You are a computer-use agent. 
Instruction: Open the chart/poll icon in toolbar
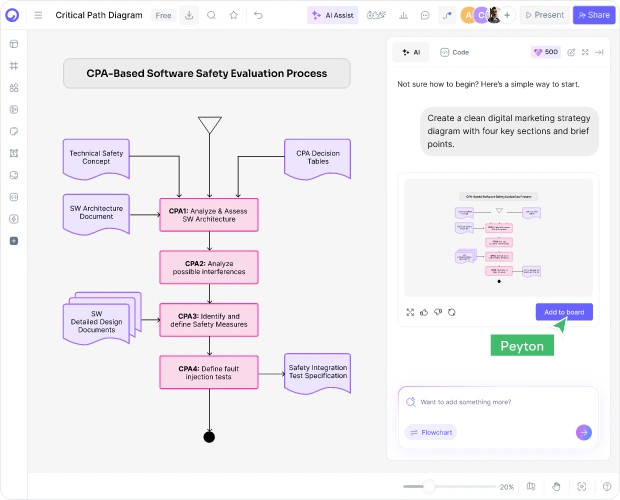pyautogui.click(x=403, y=15)
